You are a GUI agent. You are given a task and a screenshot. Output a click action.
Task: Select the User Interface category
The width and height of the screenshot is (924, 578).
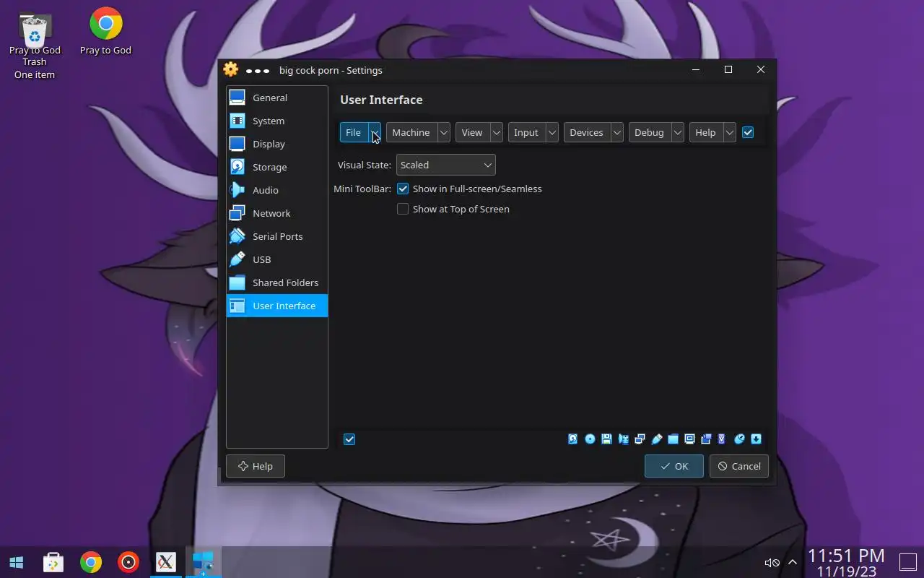pyautogui.click(x=277, y=306)
